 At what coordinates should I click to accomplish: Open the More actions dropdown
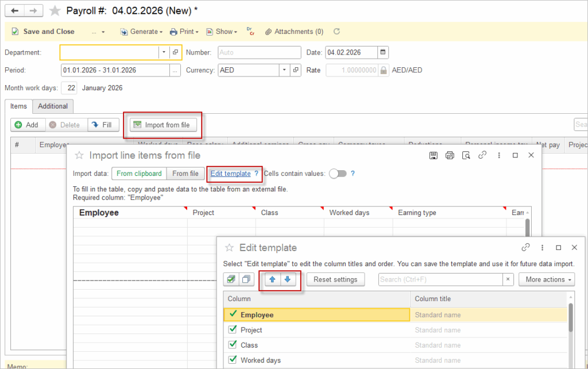click(546, 279)
